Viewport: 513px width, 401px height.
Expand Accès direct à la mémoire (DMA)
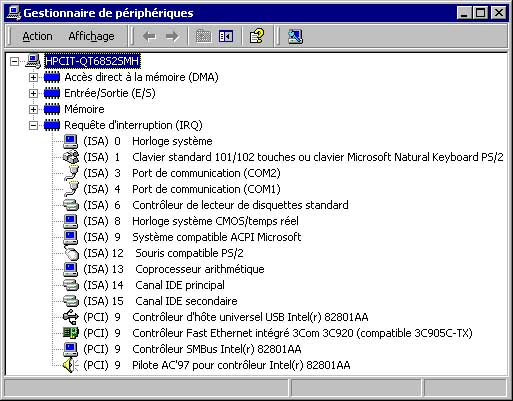(x=33, y=77)
